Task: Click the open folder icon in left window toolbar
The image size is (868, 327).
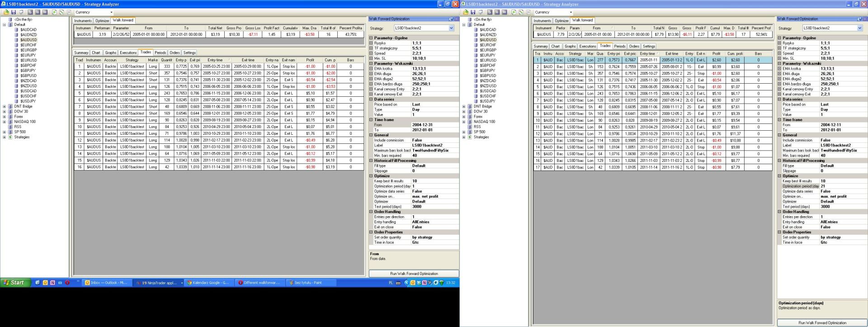Action: pos(6,12)
